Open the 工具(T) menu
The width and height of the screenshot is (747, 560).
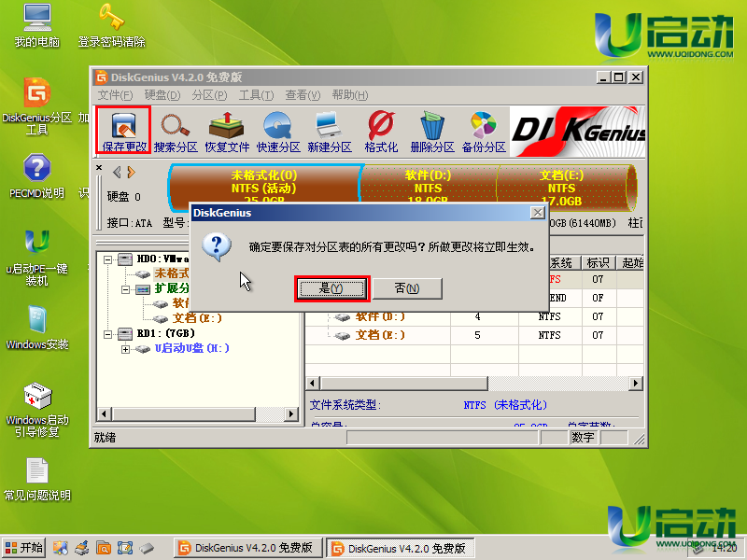pos(256,95)
